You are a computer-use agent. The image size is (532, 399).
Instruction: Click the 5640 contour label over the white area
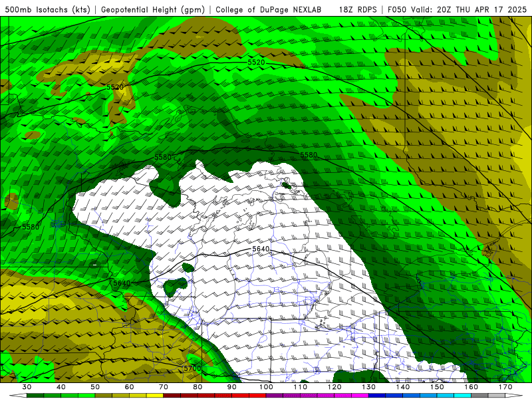pyautogui.click(x=261, y=249)
